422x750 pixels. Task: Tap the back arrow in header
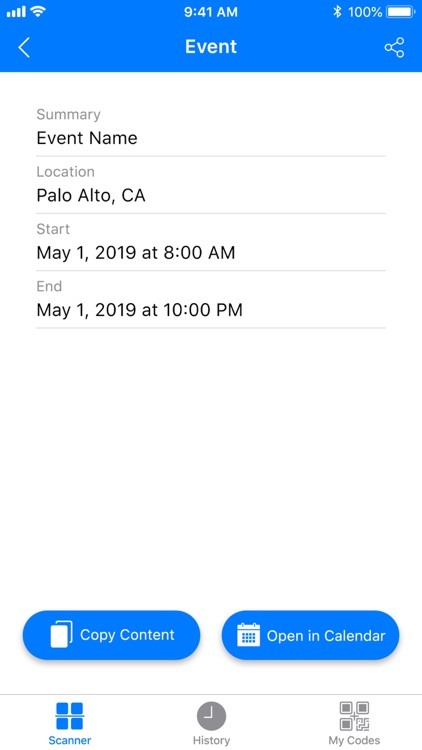pos(24,47)
